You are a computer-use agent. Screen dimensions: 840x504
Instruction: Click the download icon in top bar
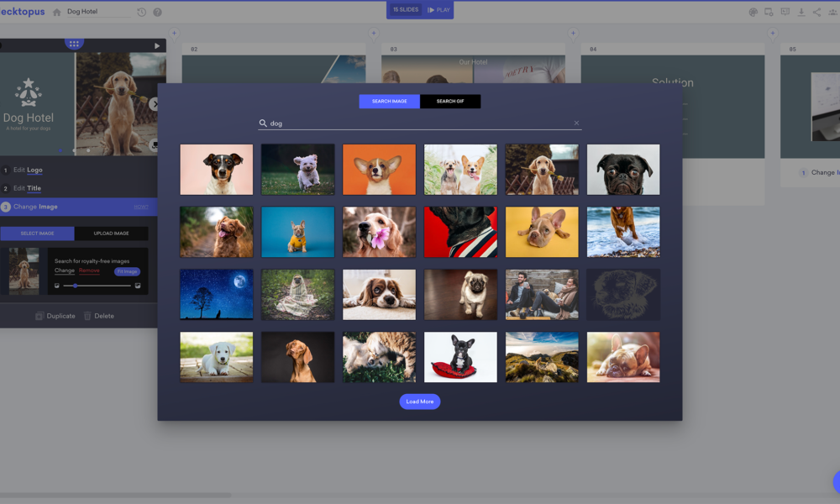pyautogui.click(x=801, y=12)
